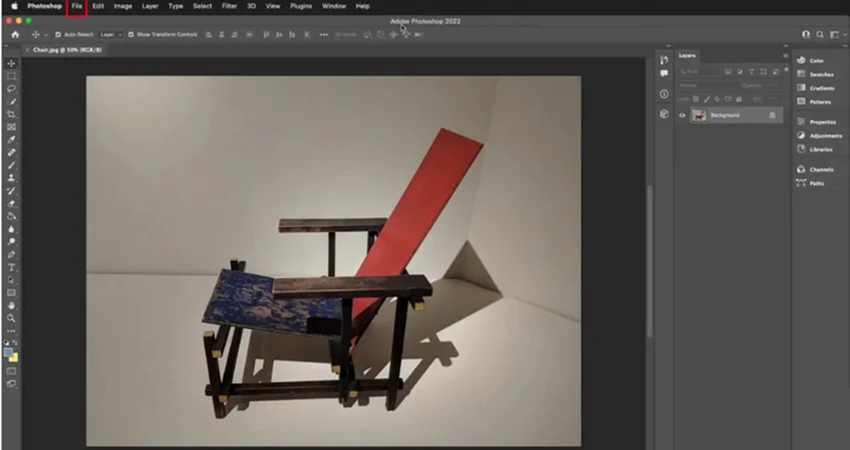Image resolution: width=850 pixels, height=450 pixels.
Task: Open the Edit menu
Action: tap(98, 7)
